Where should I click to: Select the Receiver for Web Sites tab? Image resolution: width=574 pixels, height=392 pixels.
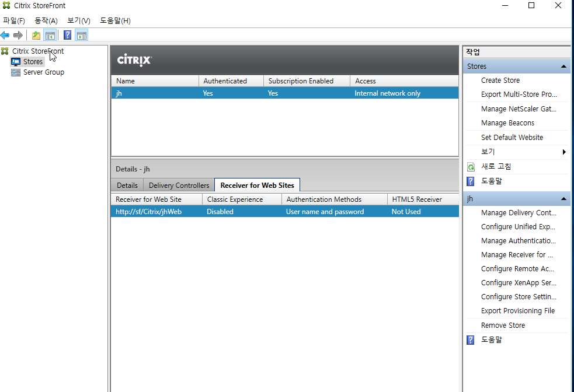click(258, 185)
